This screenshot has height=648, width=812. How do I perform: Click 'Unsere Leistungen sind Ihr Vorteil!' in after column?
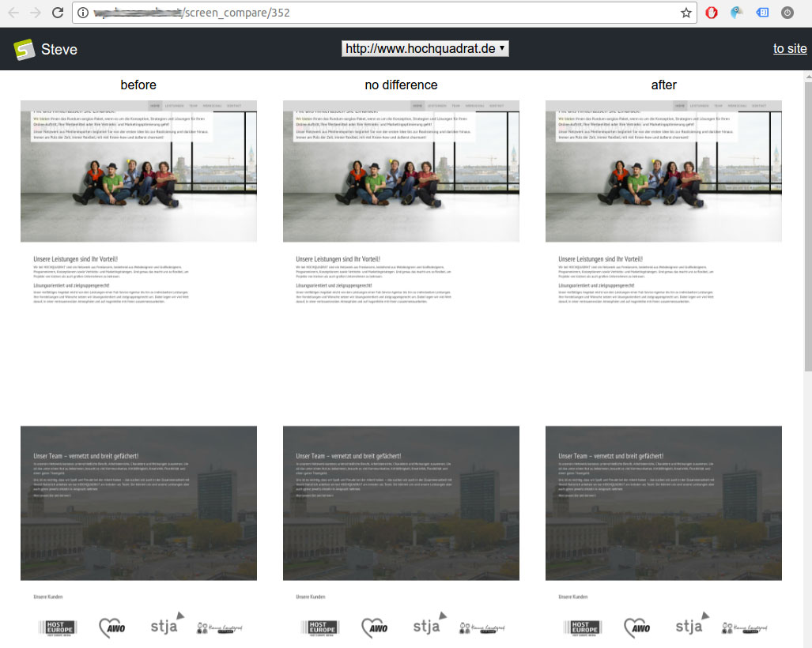click(601, 258)
